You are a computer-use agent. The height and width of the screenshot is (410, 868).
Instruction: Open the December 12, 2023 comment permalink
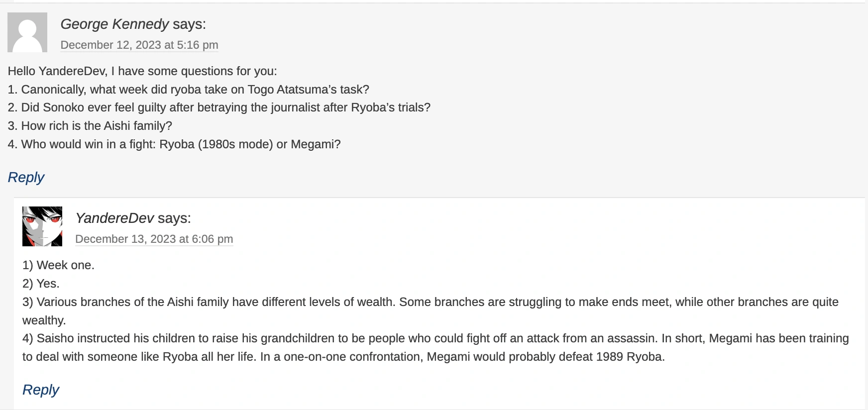click(139, 45)
